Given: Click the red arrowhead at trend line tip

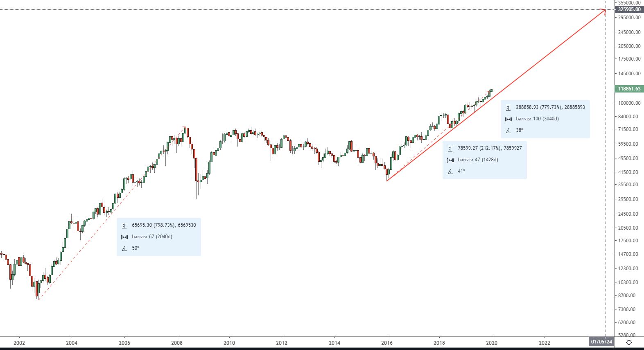Looking at the screenshot, I should [x=604, y=11].
